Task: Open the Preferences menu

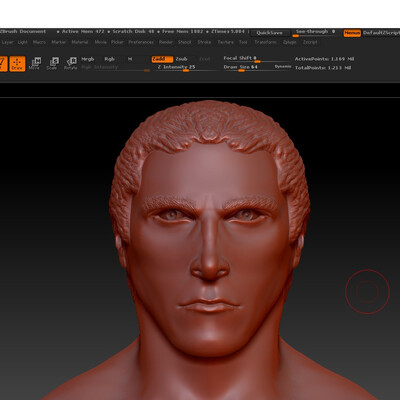Action: pos(141,42)
